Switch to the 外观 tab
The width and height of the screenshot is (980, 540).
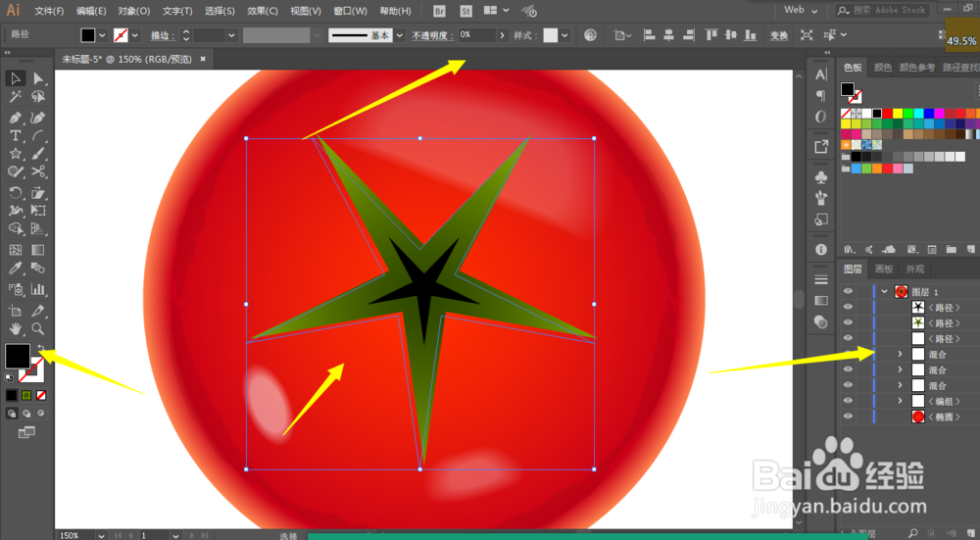click(914, 269)
